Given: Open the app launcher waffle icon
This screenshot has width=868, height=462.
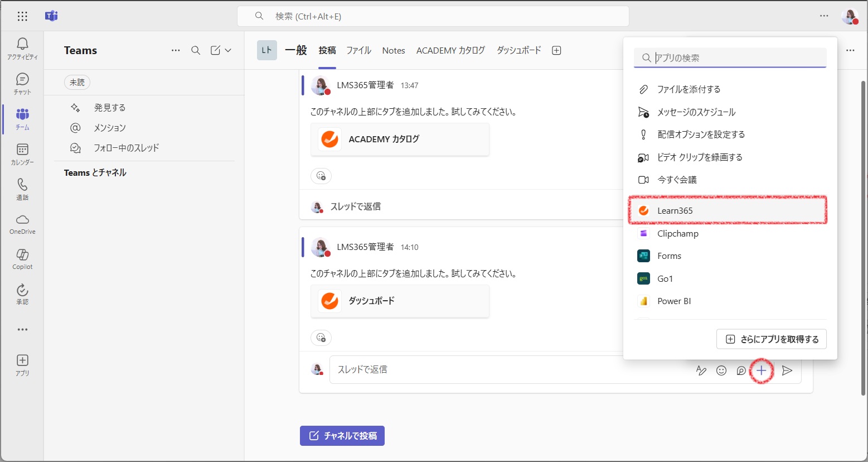Looking at the screenshot, I should coord(22,16).
